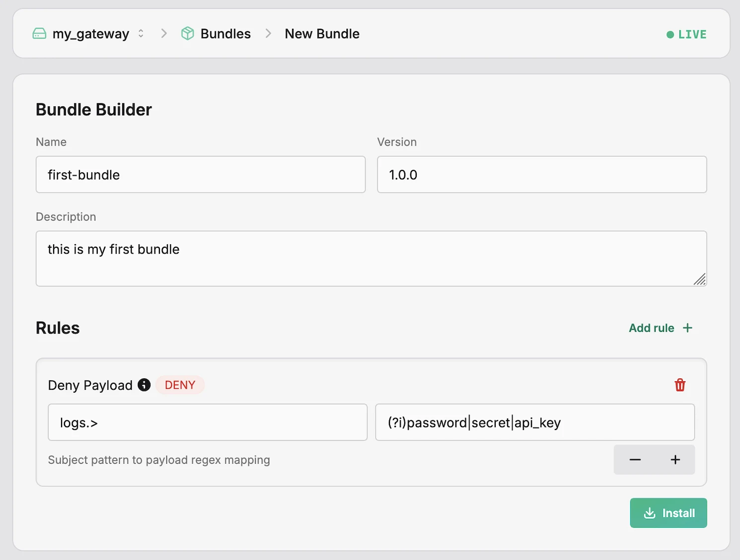Click the DENY badge
740x560 pixels.
[180, 385]
